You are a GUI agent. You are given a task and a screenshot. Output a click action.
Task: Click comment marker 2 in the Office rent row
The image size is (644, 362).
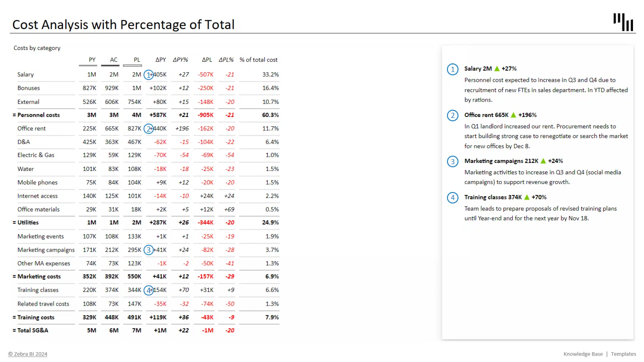[148, 129]
